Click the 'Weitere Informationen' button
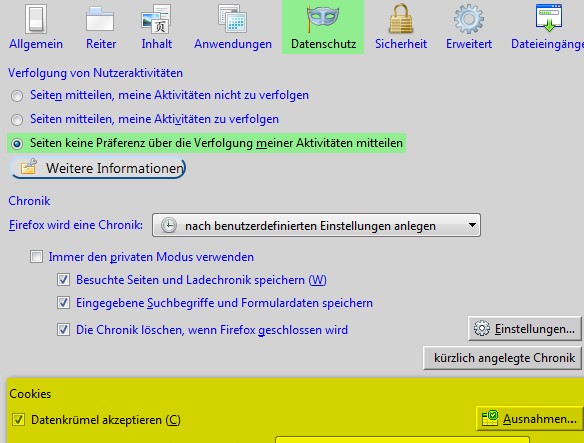Image resolution: width=584 pixels, height=443 pixels. point(99,168)
